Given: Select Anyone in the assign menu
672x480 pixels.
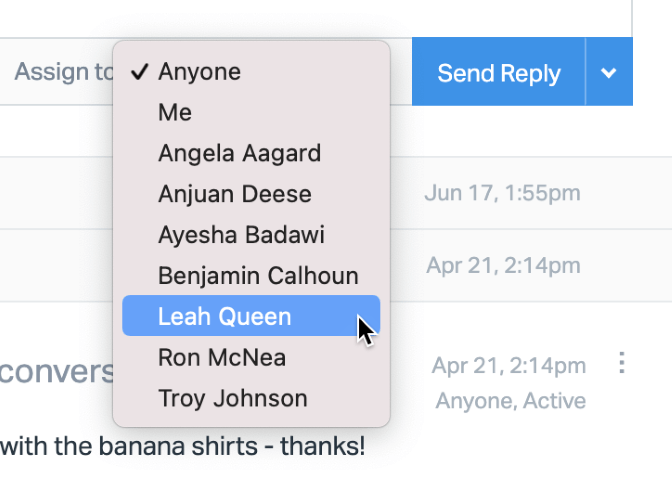Looking at the screenshot, I should 199,72.
